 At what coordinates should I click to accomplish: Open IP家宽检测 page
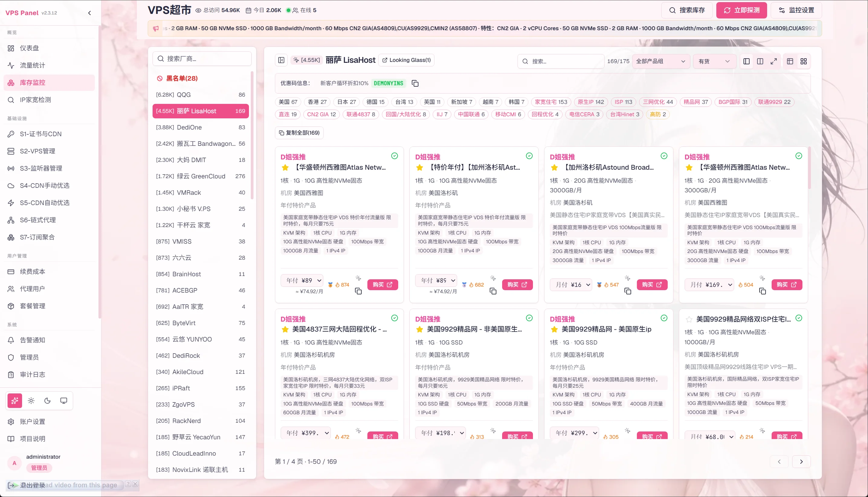49,100
